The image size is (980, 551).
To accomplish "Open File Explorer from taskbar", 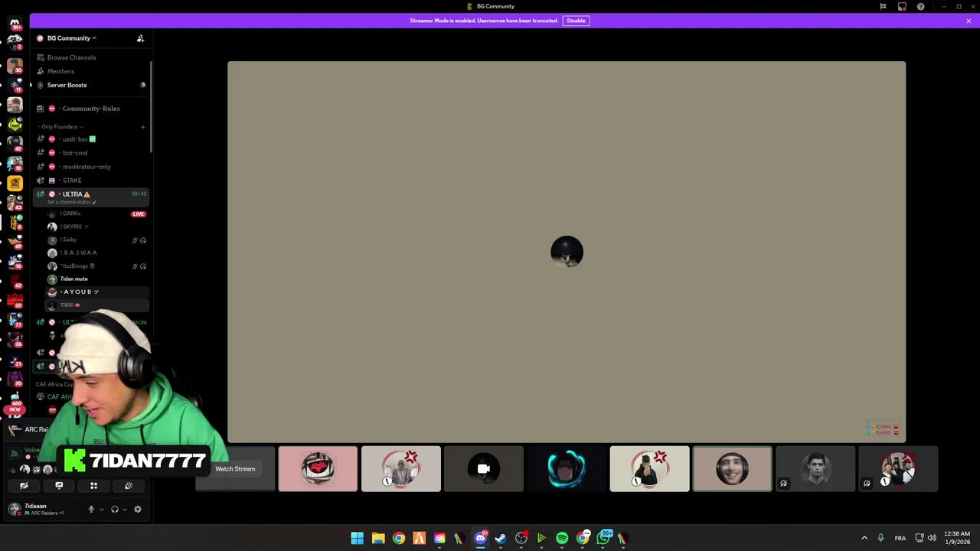I will pyautogui.click(x=378, y=538).
